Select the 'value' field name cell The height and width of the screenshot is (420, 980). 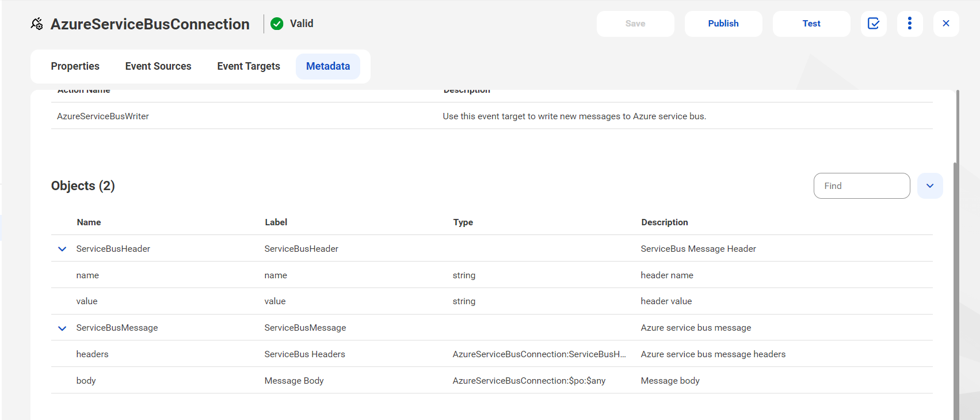point(87,301)
